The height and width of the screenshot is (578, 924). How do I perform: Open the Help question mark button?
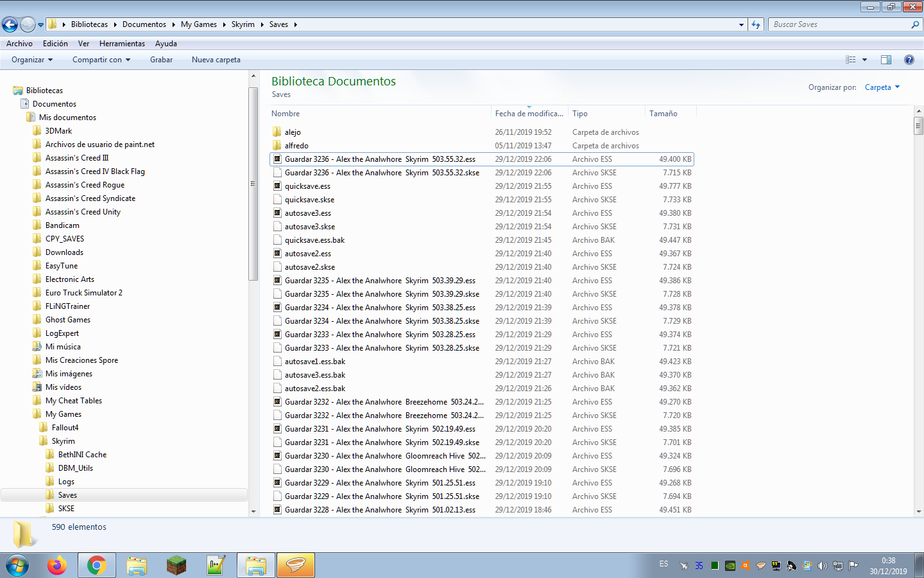[909, 60]
